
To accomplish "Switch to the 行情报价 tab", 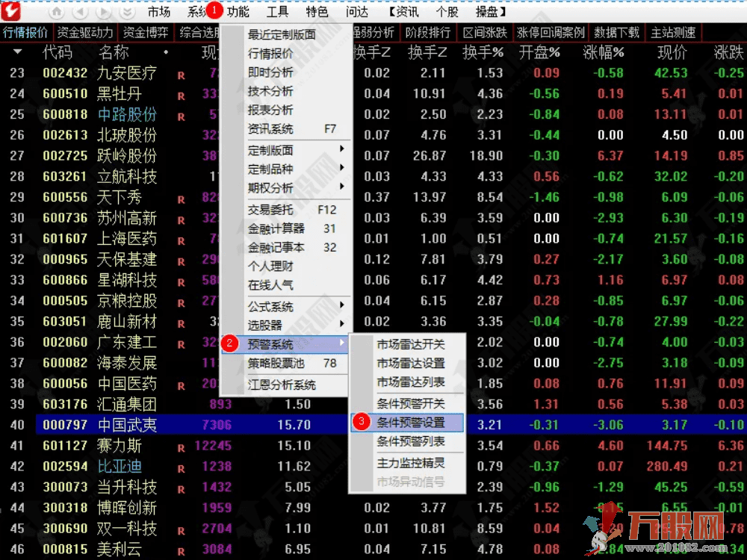I will (x=25, y=32).
